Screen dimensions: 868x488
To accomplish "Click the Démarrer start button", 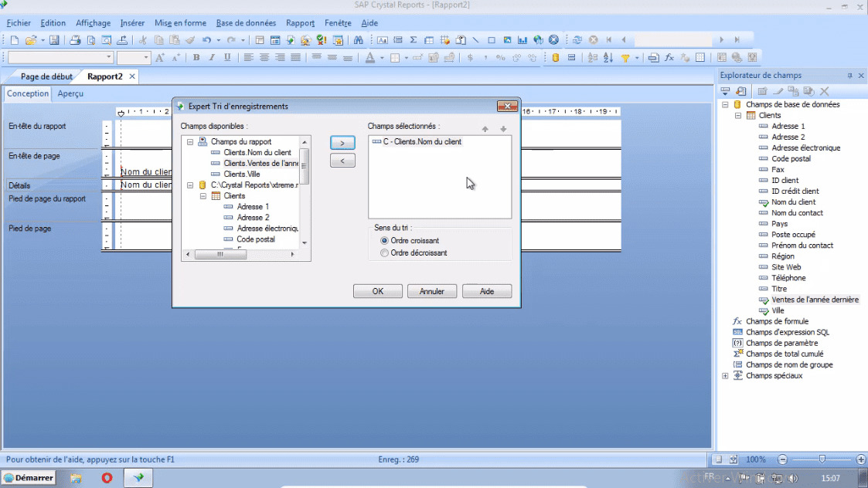I will (29, 478).
